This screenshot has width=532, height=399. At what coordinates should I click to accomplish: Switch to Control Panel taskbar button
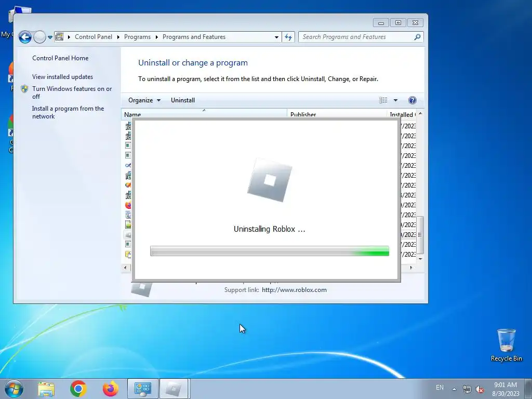[143, 389]
